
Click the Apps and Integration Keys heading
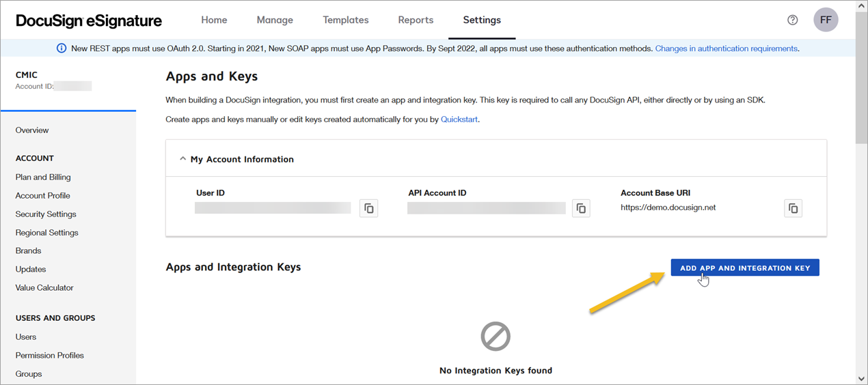pos(233,267)
